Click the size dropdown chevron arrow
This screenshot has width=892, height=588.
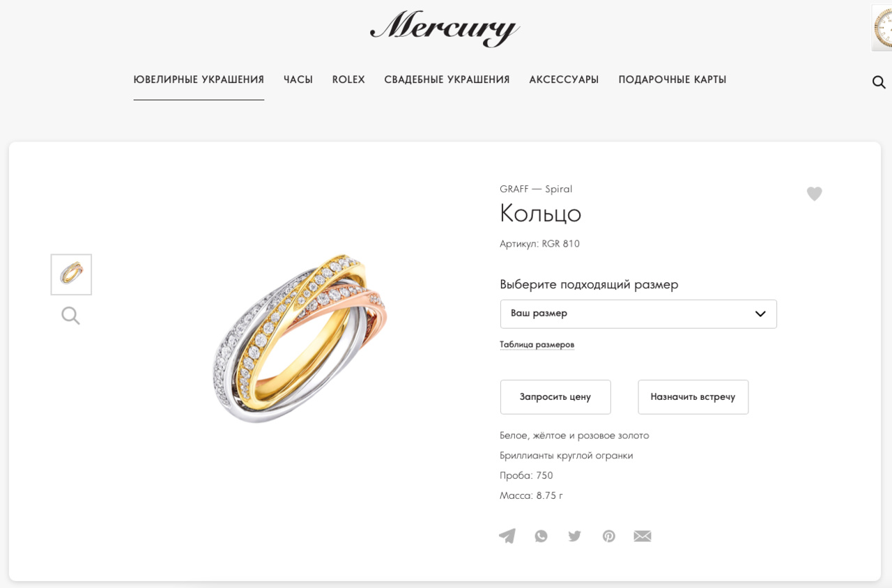coord(760,314)
